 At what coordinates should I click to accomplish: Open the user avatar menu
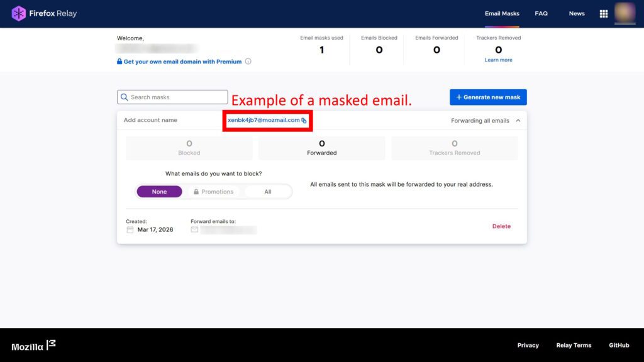[x=625, y=13]
